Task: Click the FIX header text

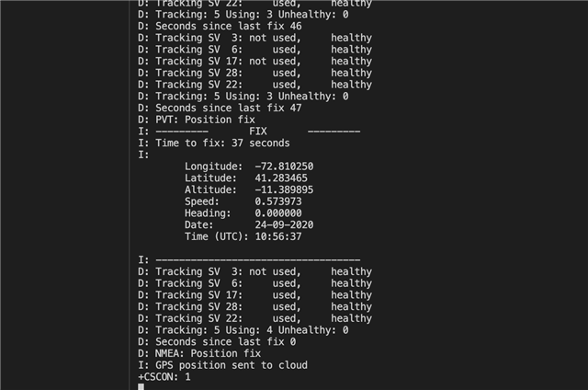Action: point(258,132)
